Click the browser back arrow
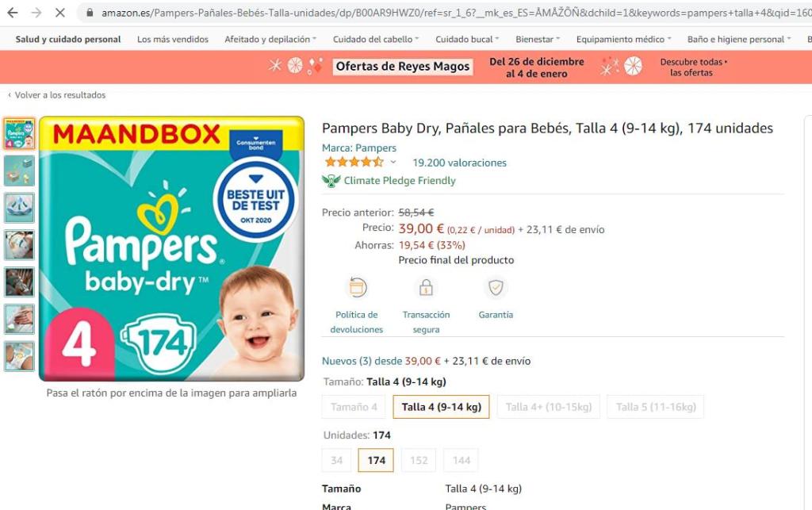The width and height of the screenshot is (812, 510). pos(13,13)
